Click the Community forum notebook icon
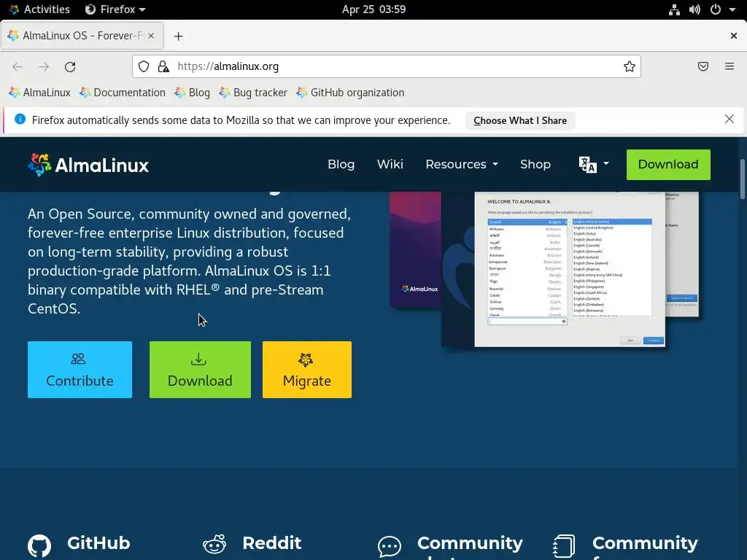The image size is (747, 560). pos(564,546)
